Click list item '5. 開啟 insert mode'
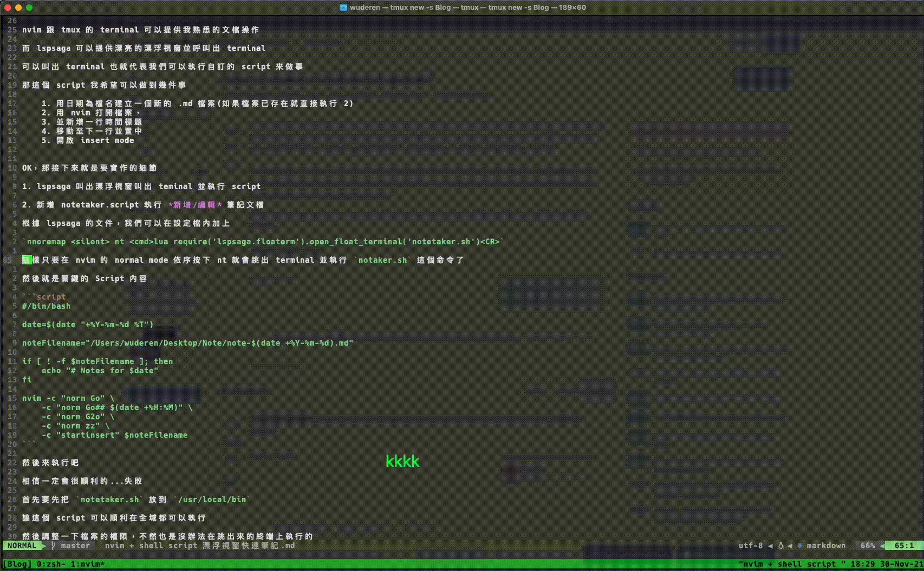Viewport: 924px width, 571px height. pos(88,140)
